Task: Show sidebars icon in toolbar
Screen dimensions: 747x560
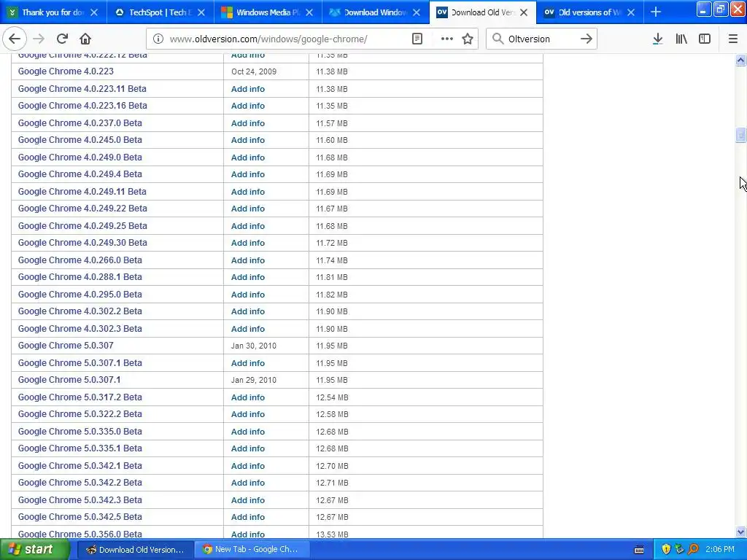Action: (x=705, y=39)
